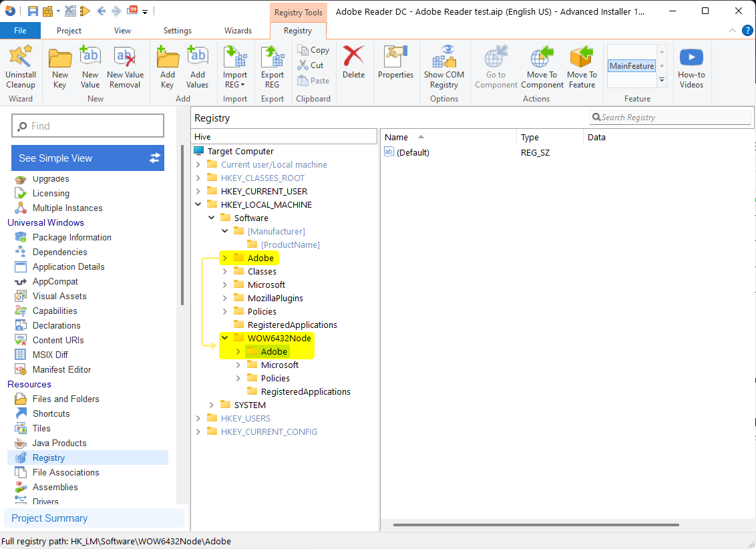Open the Project Summary link
This screenshot has width=756, height=549.
point(49,518)
